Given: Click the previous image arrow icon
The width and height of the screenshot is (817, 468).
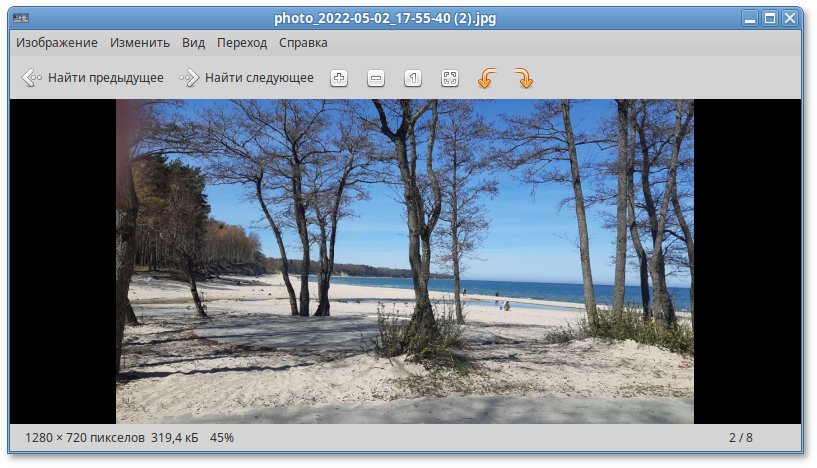Looking at the screenshot, I should click(x=32, y=78).
